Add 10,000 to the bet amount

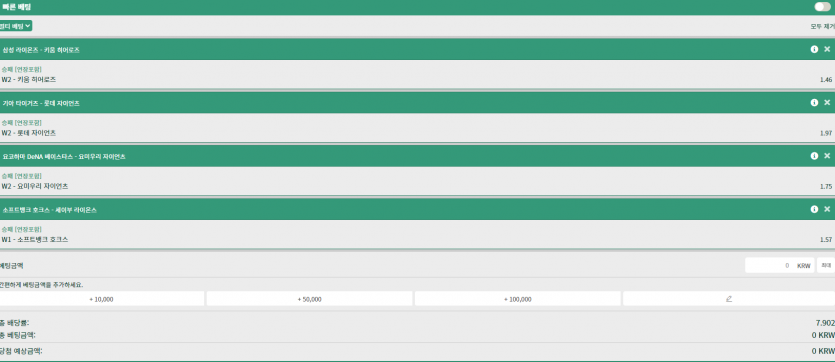tap(101, 299)
